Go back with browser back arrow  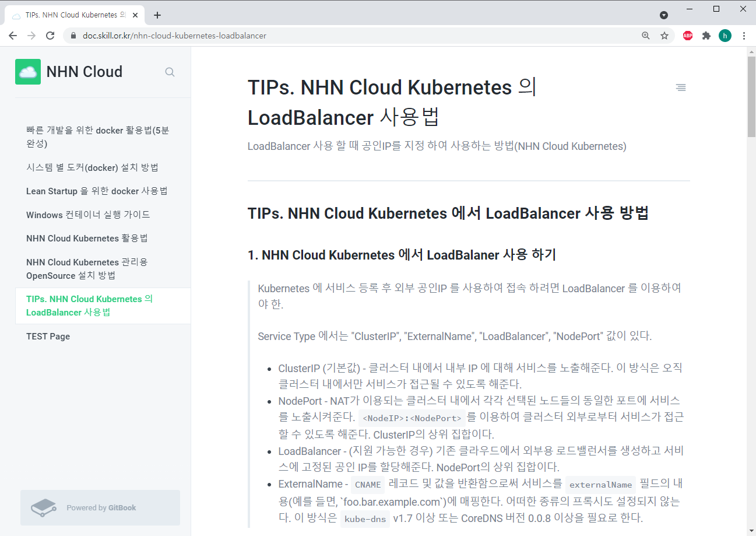coord(13,36)
